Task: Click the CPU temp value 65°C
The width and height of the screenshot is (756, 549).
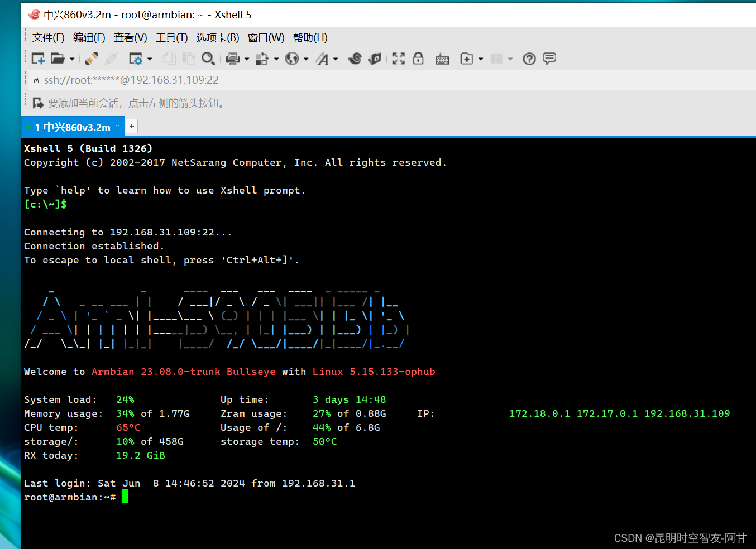Action: click(x=128, y=427)
